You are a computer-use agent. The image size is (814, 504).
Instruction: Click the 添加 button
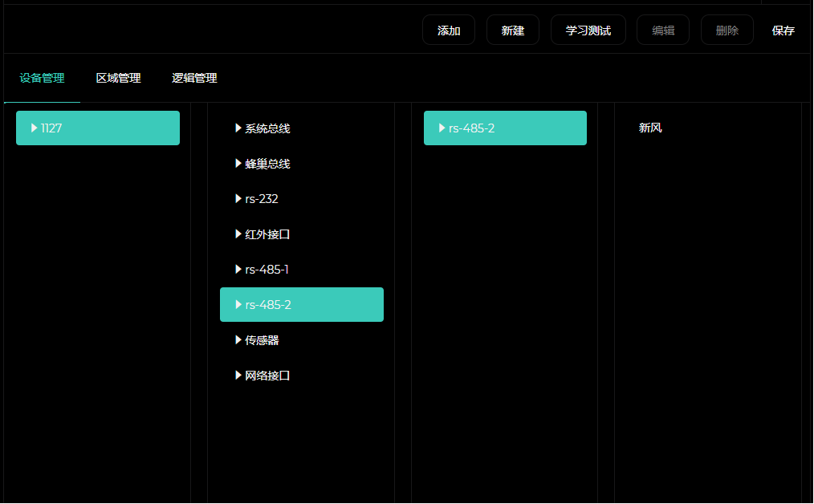click(449, 30)
